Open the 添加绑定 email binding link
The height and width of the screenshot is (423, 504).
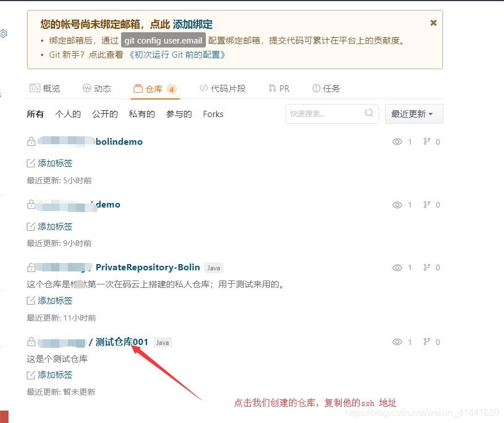(x=192, y=24)
